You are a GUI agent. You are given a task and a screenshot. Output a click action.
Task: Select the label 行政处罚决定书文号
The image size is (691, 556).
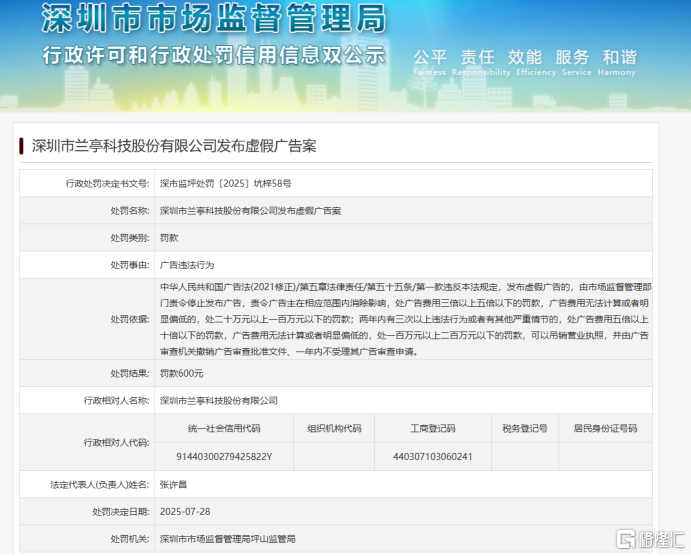point(108,183)
